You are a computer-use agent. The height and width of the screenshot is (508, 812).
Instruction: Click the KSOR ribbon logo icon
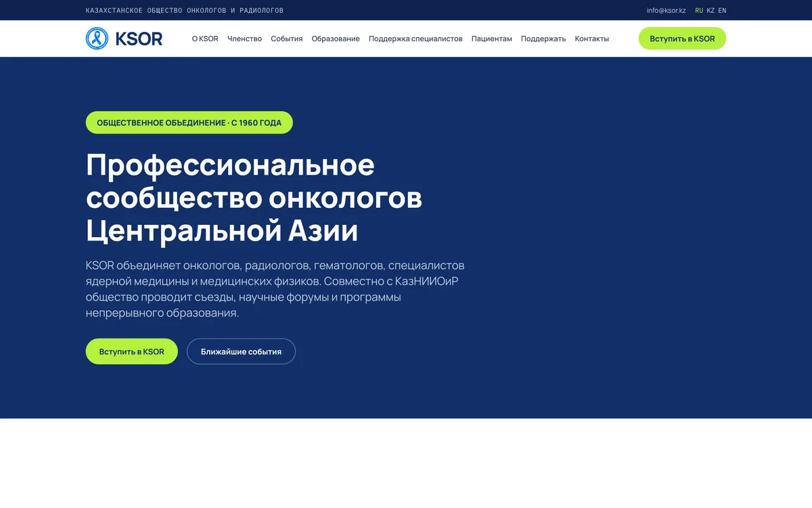click(97, 39)
